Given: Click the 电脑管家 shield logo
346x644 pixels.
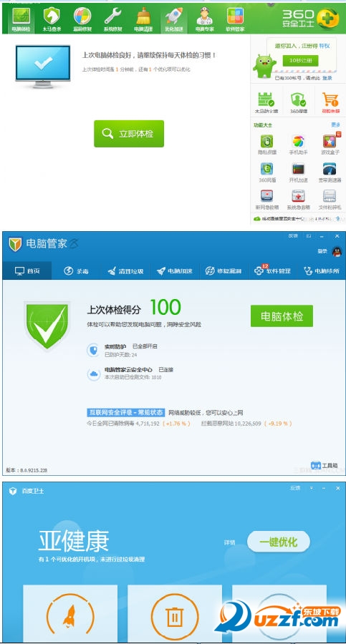Looking at the screenshot, I should [15, 245].
